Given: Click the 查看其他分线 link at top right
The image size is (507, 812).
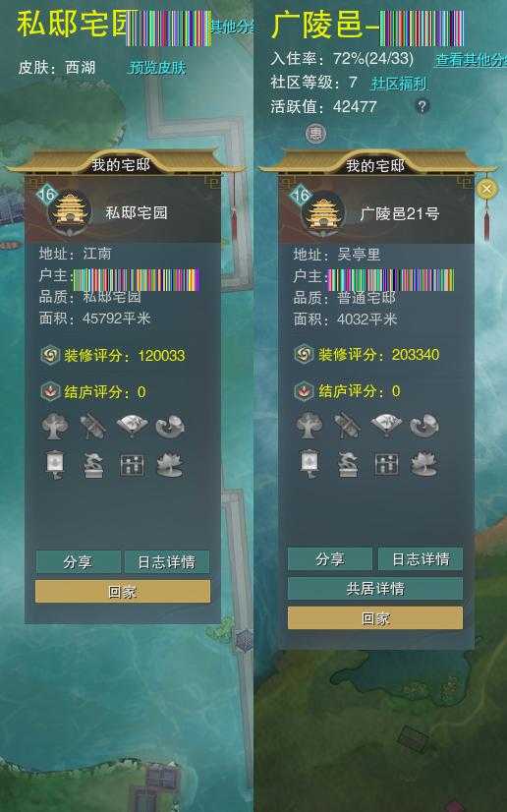Looking at the screenshot, I should tap(471, 60).
